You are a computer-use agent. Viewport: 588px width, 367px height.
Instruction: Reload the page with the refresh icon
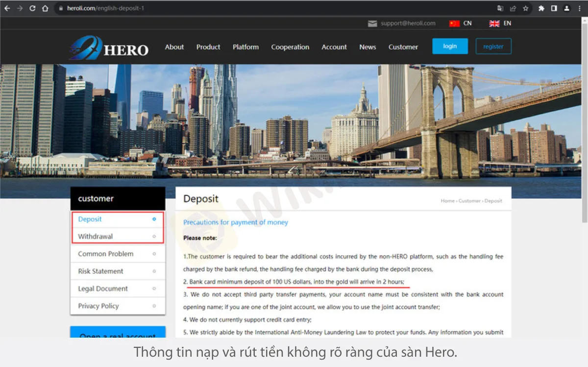tap(33, 8)
